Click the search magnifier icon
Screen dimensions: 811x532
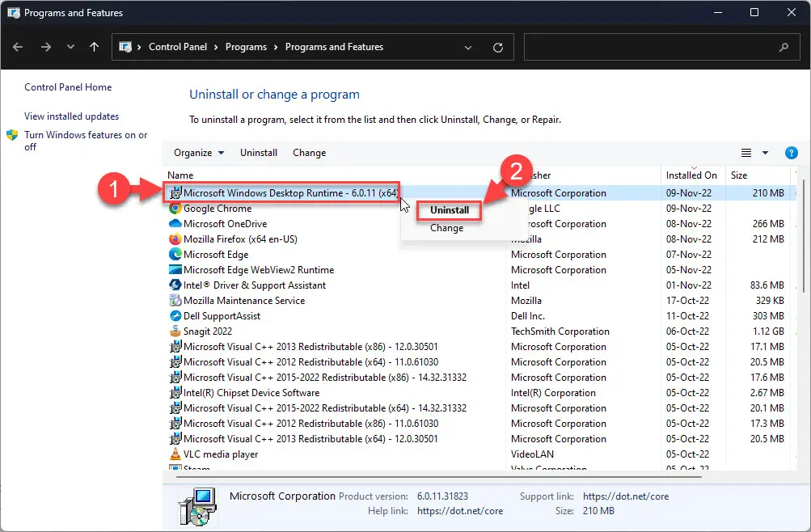(784, 47)
